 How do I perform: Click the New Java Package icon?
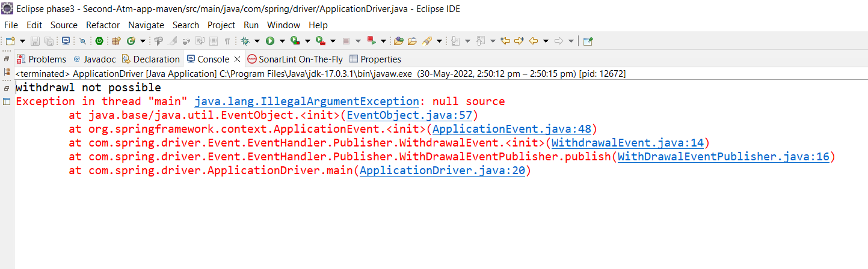[116, 41]
